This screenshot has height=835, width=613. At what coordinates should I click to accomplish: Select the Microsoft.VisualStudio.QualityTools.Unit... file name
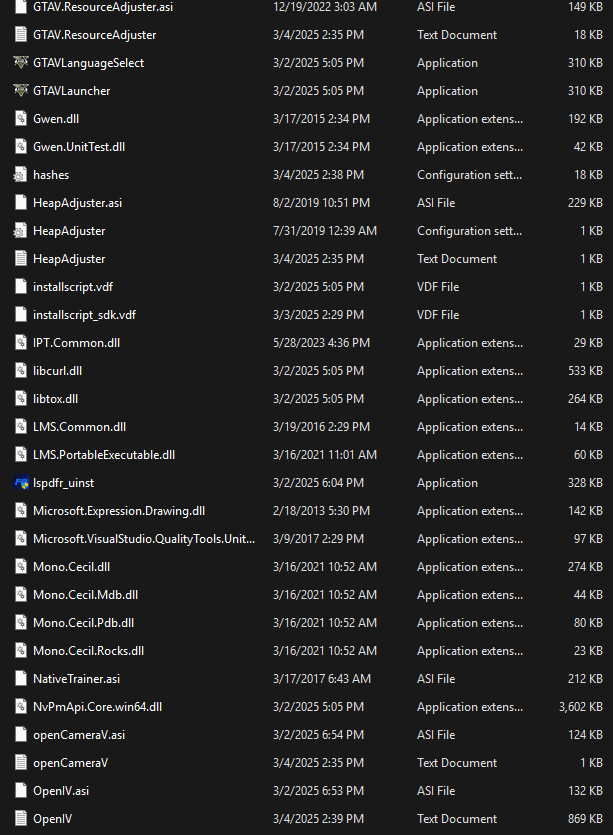tap(144, 539)
